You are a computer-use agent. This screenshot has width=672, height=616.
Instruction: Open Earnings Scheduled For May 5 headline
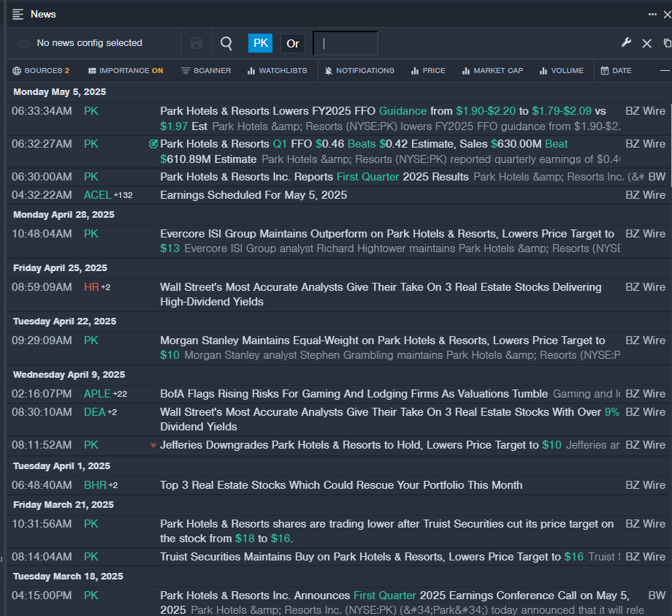coord(253,195)
